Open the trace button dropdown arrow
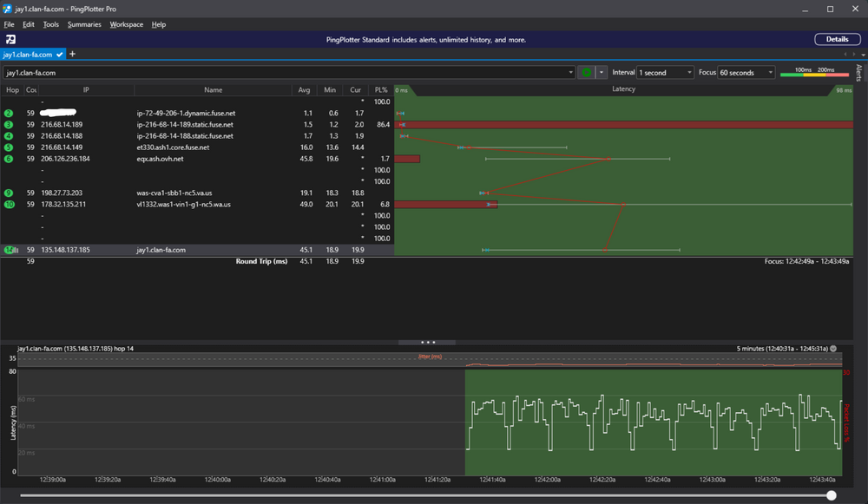The image size is (868, 504). [x=602, y=73]
